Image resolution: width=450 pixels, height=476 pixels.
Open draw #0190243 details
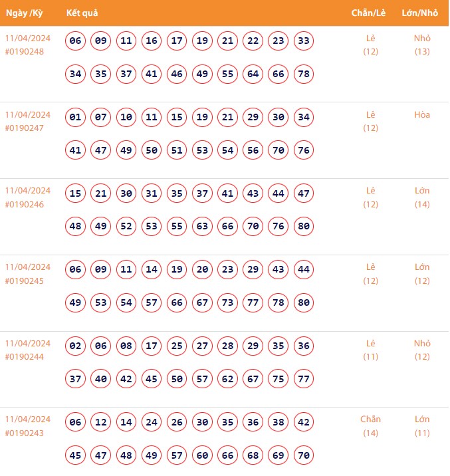(25, 433)
